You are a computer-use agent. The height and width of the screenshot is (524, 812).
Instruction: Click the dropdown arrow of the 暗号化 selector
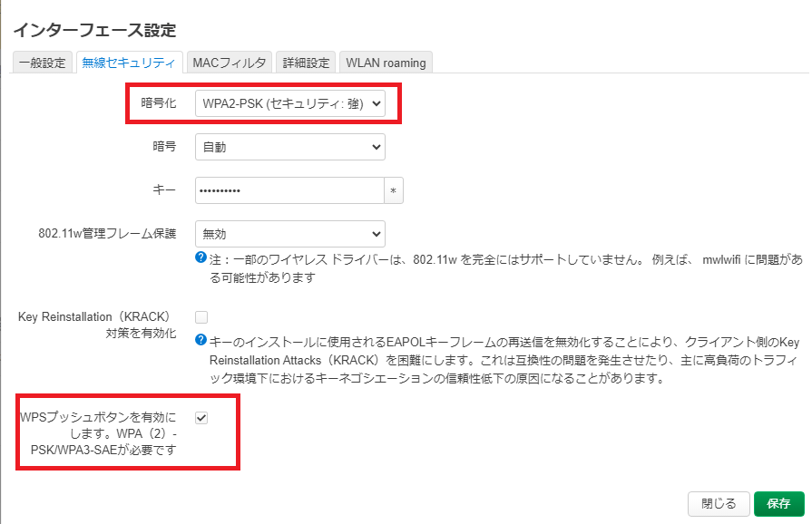[375, 103]
